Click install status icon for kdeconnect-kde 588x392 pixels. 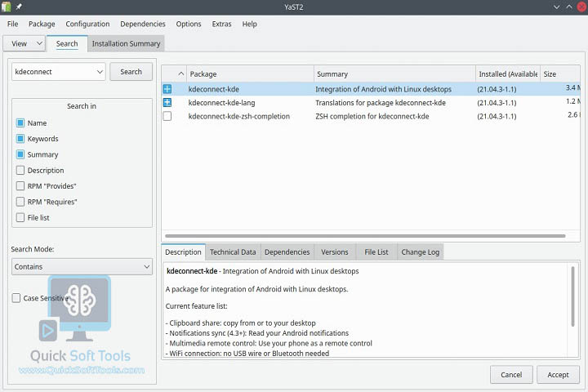[167, 89]
